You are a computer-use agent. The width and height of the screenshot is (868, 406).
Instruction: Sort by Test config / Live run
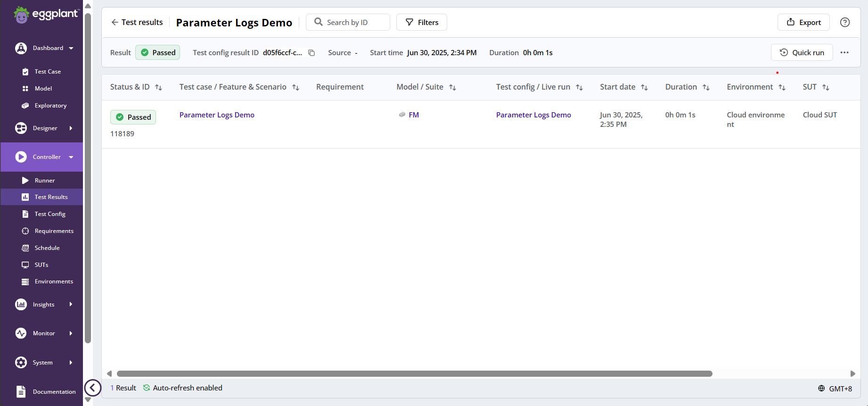pos(580,87)
